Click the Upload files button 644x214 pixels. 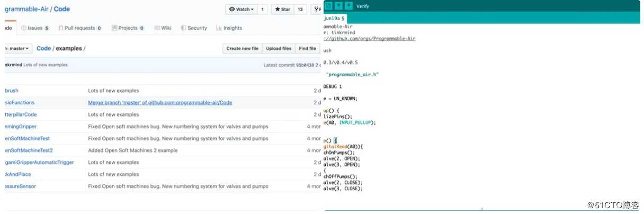coord(279,48)
